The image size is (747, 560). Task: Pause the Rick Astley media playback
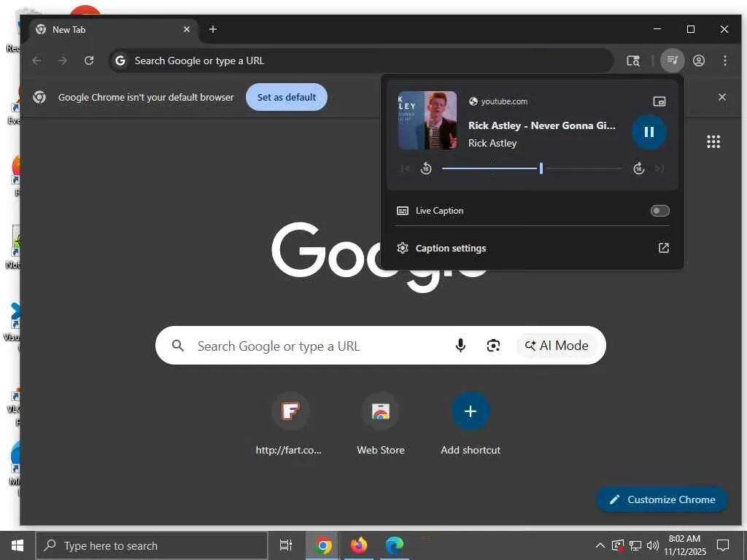(x=649, y=132)
